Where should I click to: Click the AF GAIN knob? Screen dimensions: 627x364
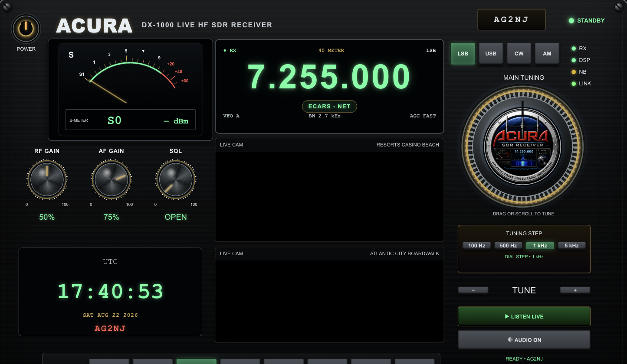(x=112, y=180)
